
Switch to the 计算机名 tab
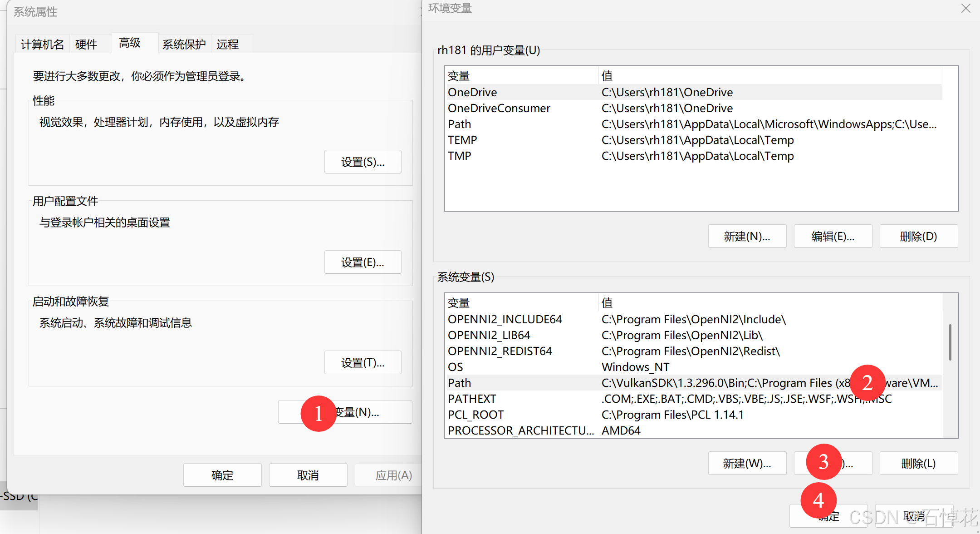(x=42, y=44)
